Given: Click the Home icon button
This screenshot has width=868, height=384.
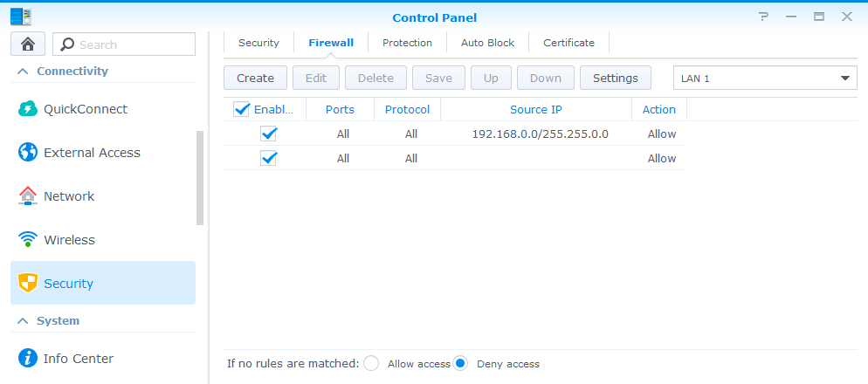Looking at the screenshot, I should [27, 45].
